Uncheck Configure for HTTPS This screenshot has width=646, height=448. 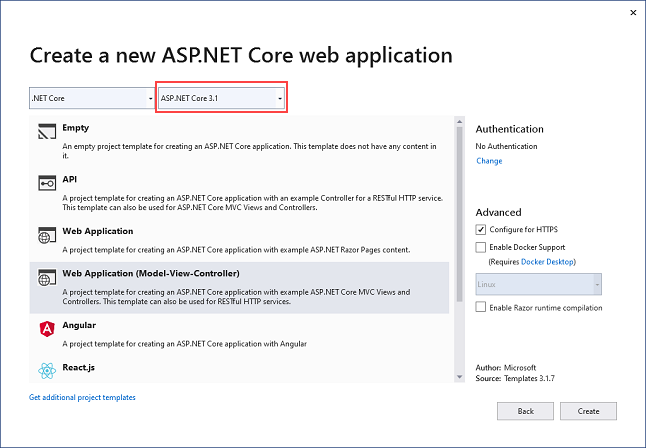click(481, 230)
